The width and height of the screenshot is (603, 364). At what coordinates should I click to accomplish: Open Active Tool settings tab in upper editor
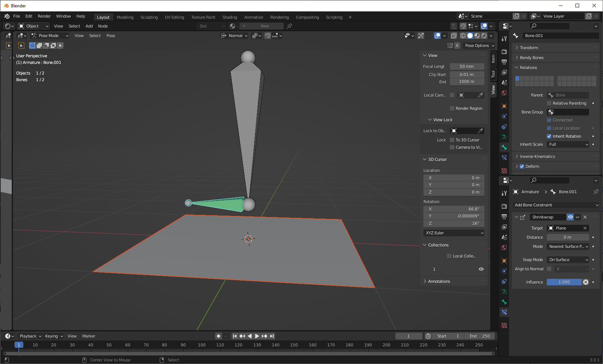coord(504,38)
